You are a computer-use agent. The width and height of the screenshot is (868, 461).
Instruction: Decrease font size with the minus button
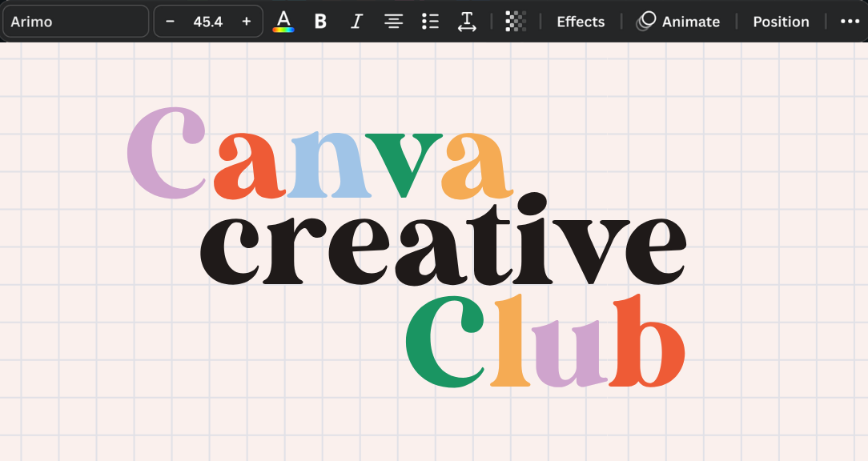(x=170, y=22)
